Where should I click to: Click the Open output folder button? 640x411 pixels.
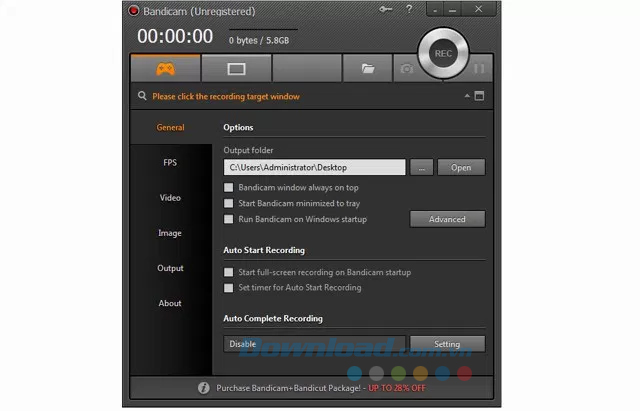pyautogui.click(x=461, y=167)
